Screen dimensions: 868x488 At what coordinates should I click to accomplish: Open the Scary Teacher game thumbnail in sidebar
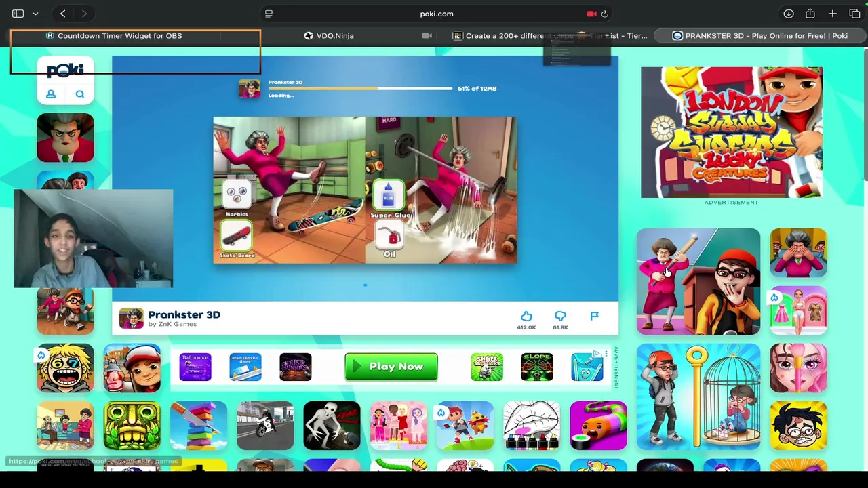tap(65, 138)
